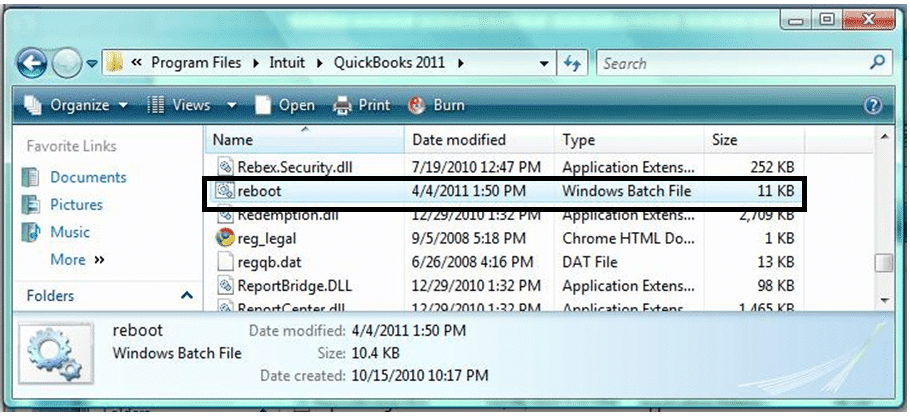Click the Date created value 10/15/2010

click(x=420, y=375)
